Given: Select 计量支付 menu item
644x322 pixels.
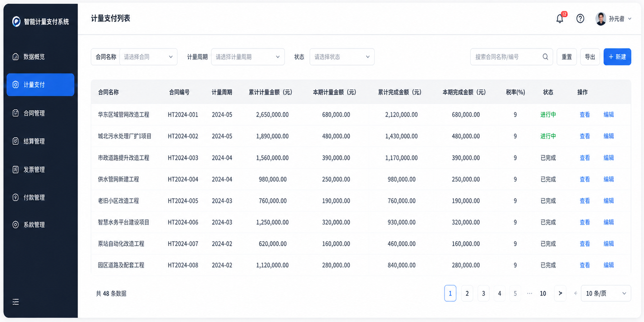Looking at the screenshot, I should [x=40, y=85].
